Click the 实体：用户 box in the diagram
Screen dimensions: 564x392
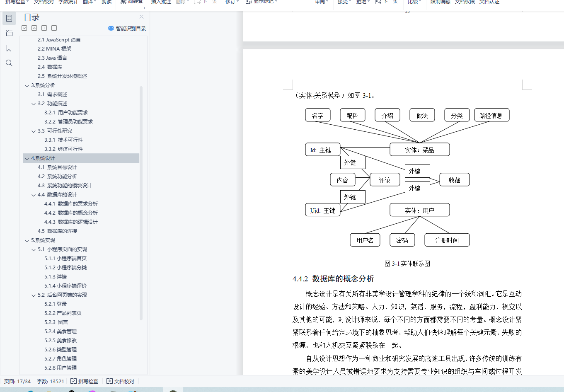[x=420, y=210]
